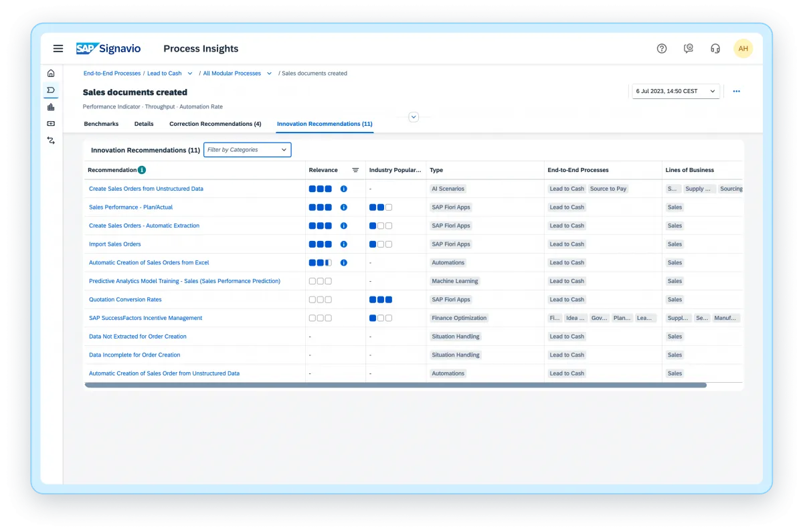This screenshot has width=803, height=532.
Task: Open the AH user avatar menu
Action: (x=743, y=48)
